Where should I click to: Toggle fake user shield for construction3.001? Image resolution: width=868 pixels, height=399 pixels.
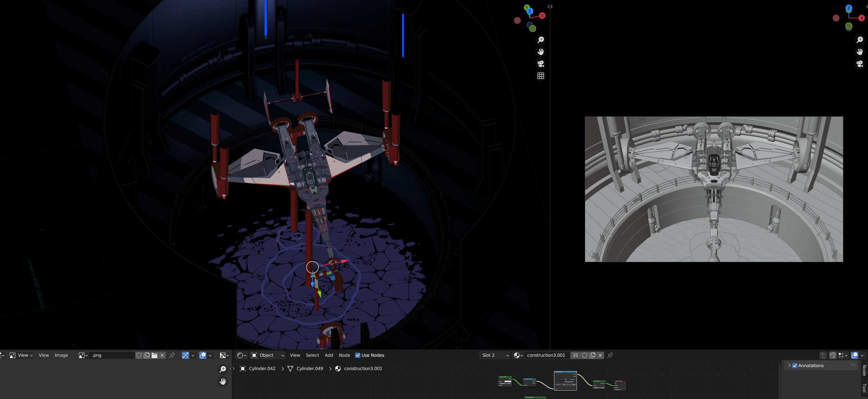[585, 355]
